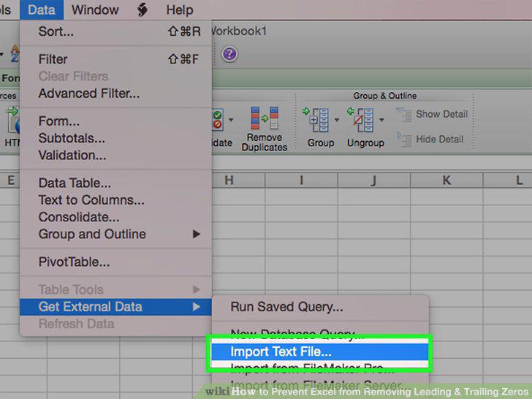The width and height of the screenshot is (532, 399).
Task: Select column K header
Action: [x=446, y=180]
